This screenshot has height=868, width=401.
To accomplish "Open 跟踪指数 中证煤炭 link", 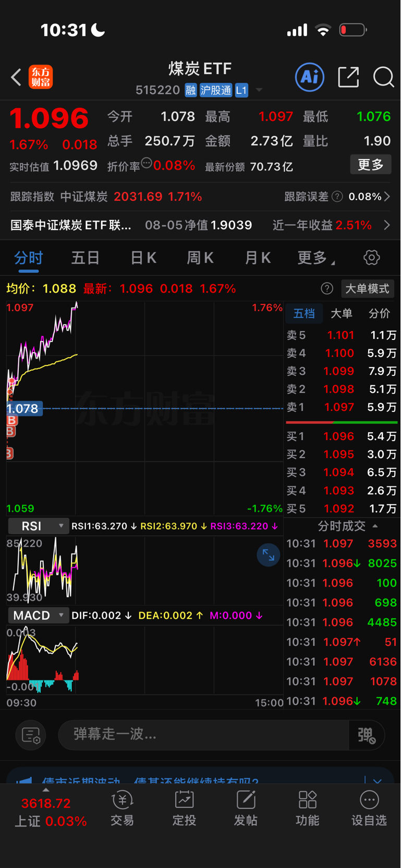I will click(x=106, y=197).
